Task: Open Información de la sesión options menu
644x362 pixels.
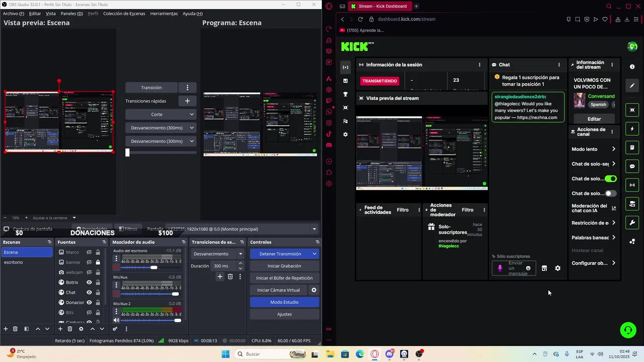Action: point(479,65)
